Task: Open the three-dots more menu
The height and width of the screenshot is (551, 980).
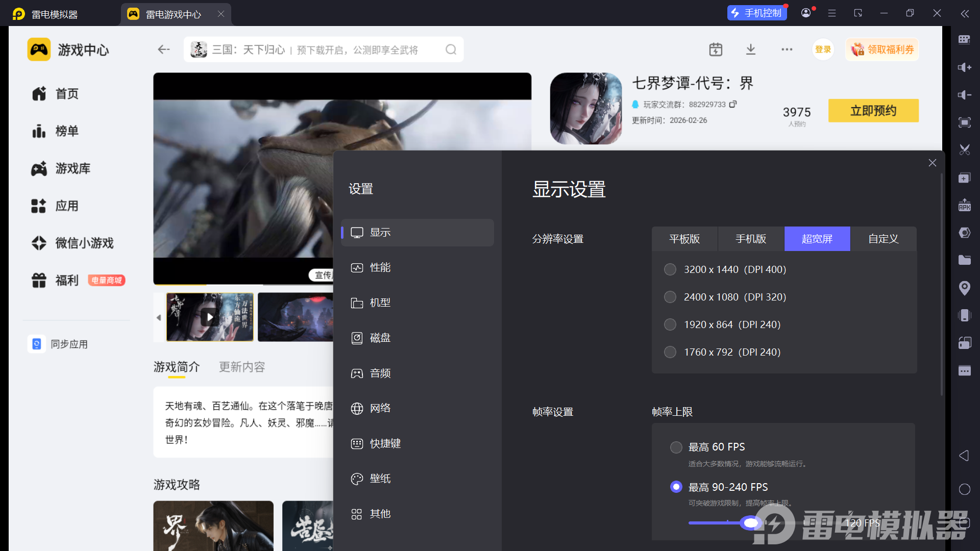Action: point(787,49)
